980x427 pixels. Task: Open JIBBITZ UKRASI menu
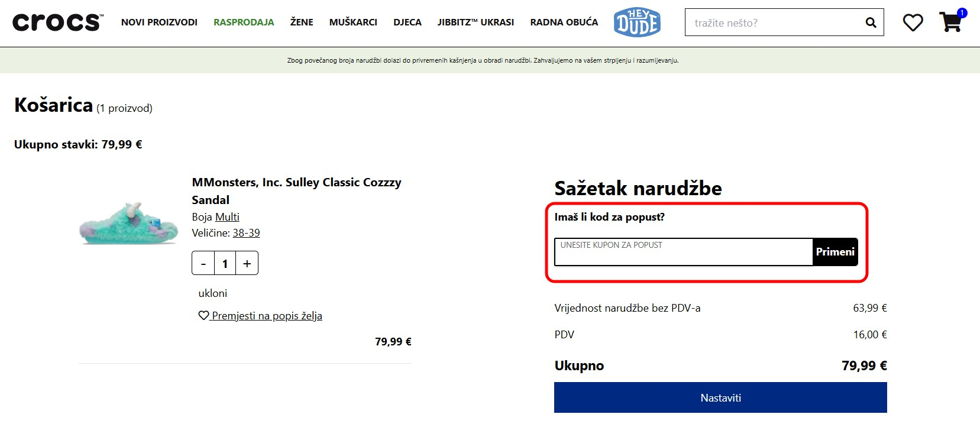tap(476, 22)
